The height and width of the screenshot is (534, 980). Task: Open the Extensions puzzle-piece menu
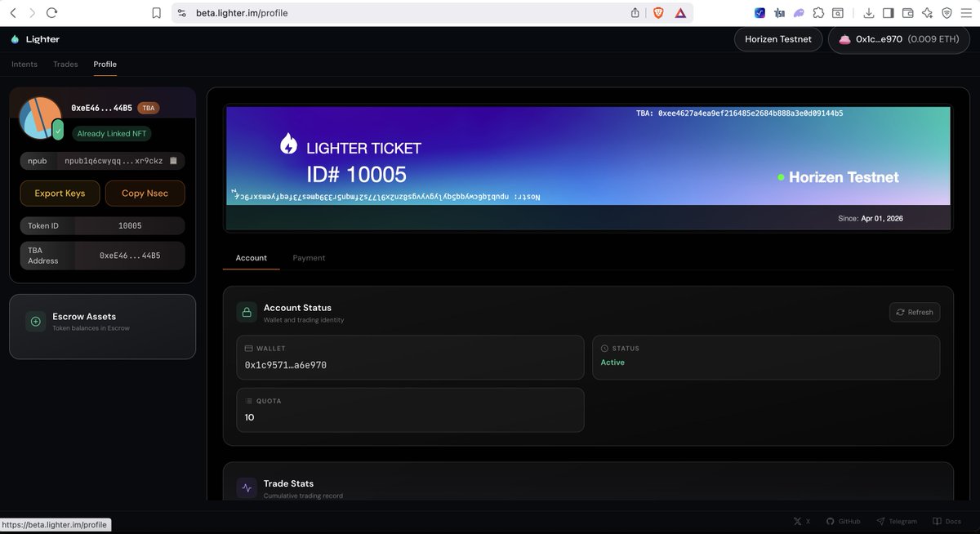click(818, 13)
